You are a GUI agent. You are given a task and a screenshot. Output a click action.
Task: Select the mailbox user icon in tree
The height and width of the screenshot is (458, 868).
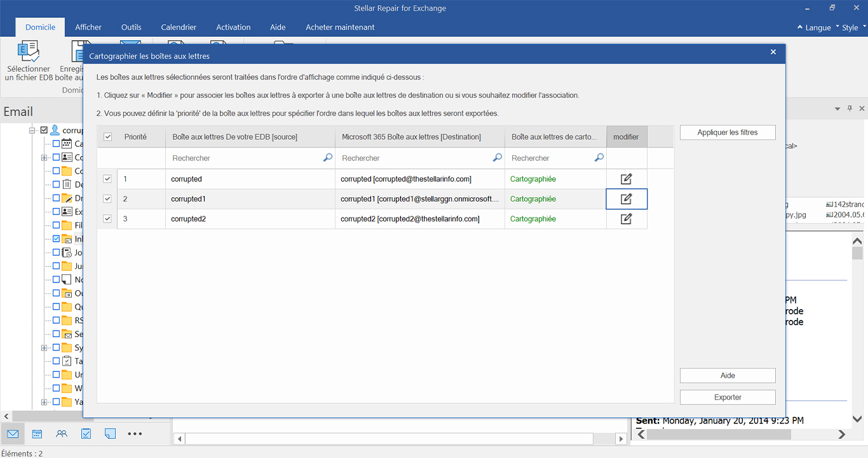pos(55,130)
